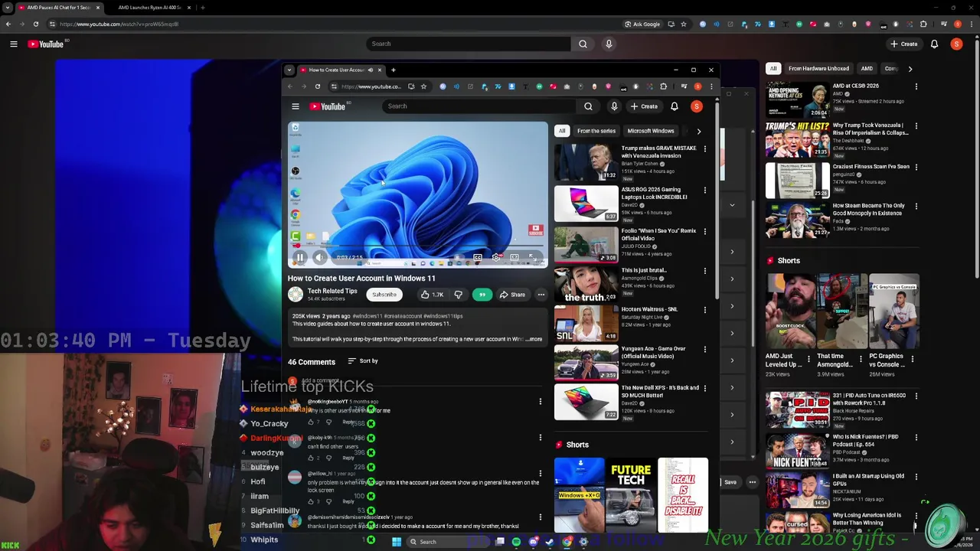Switch video to theater mode
The height and width of the screenshot is (551, 980).
tap(514, 258)
